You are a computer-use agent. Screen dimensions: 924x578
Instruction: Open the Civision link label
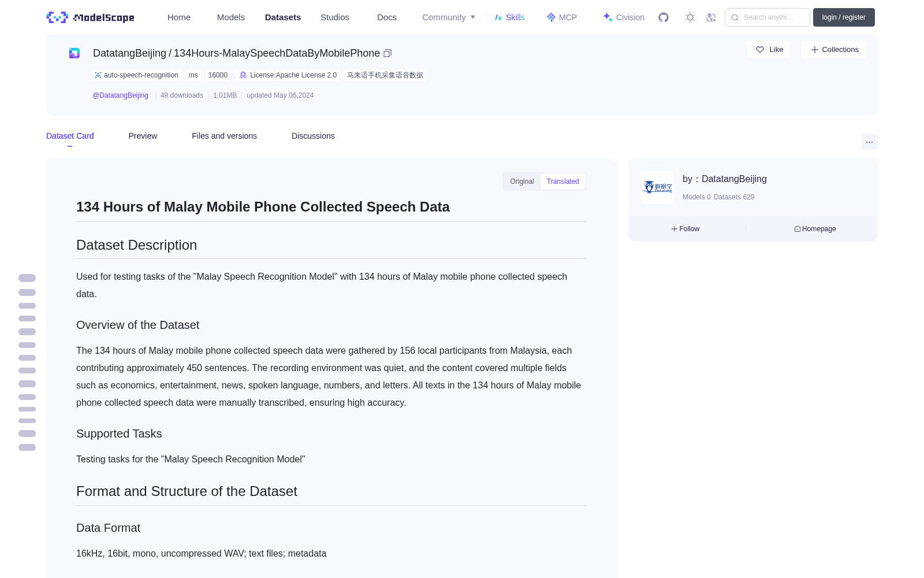tap(630, 17)
